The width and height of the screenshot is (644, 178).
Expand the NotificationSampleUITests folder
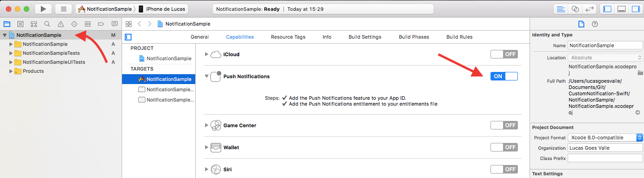(11, 62)
